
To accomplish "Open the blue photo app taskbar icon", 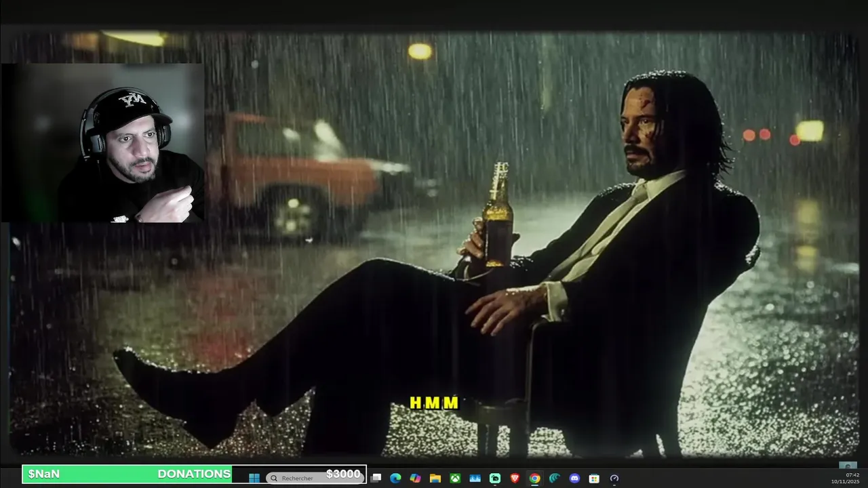I will point(475,478).
